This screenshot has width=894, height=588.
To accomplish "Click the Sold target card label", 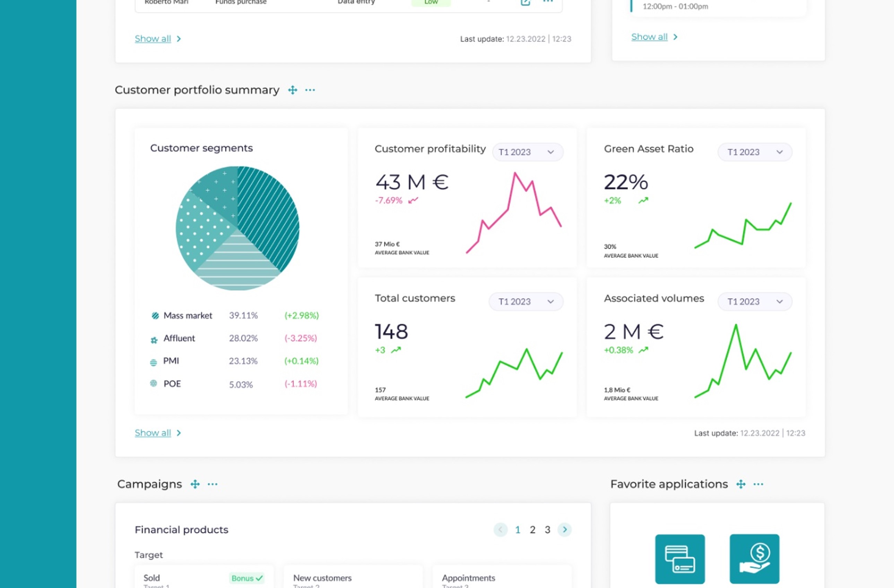I will [x=152, y=578].
